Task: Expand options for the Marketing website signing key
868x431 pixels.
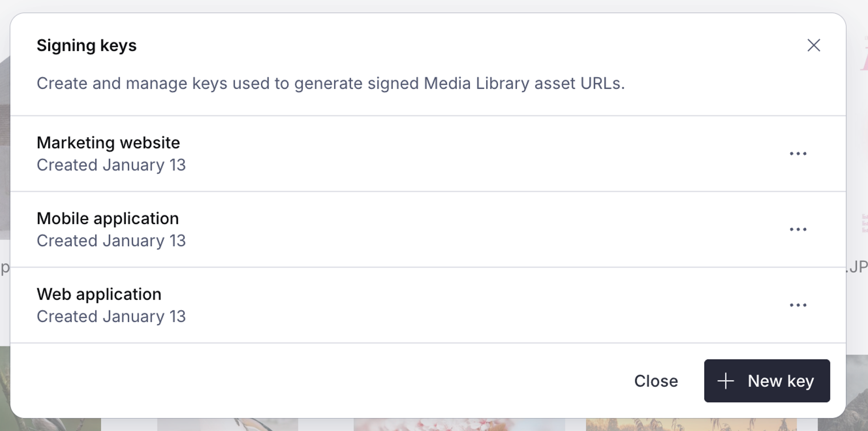Action: 799,153
